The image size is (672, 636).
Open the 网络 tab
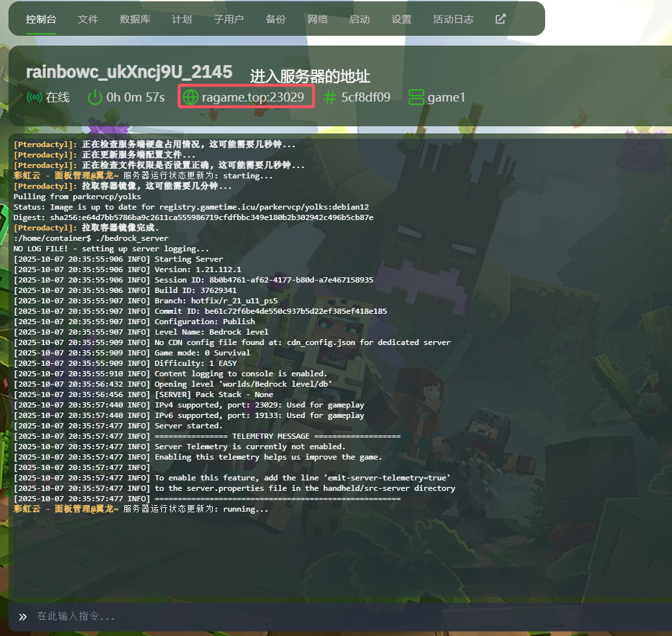(317, 20)
